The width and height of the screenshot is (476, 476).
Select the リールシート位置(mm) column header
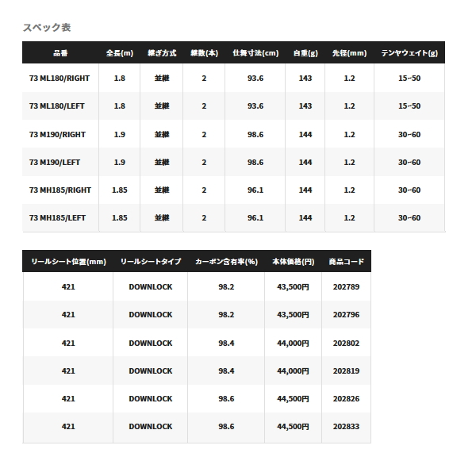point(68,262)
